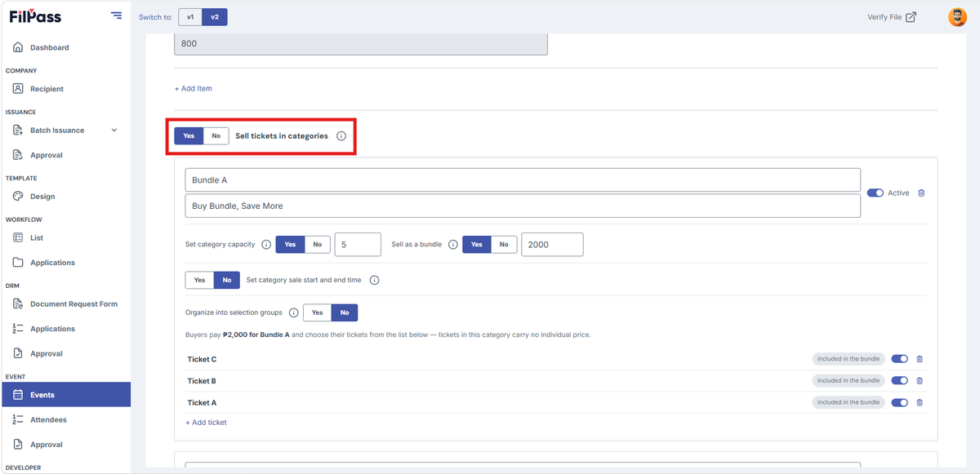
Task: Select No for Sell as a bundle
Action: pyautogui.click(x=504, y=245)
